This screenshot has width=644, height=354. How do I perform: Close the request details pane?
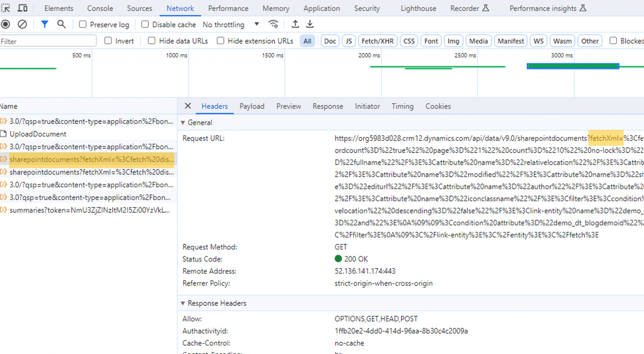click(x=187, y=106)
